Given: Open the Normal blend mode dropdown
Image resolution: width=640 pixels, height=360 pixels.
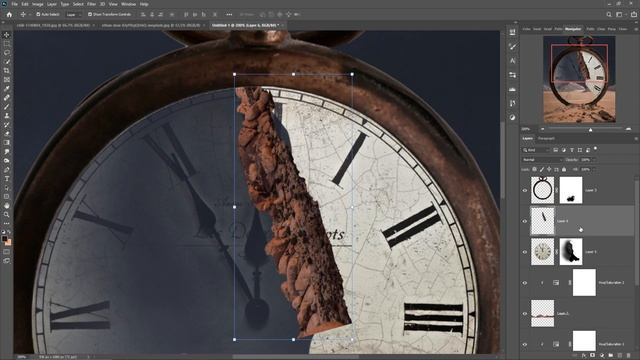Looking at the screenshot, I should 542,160.
